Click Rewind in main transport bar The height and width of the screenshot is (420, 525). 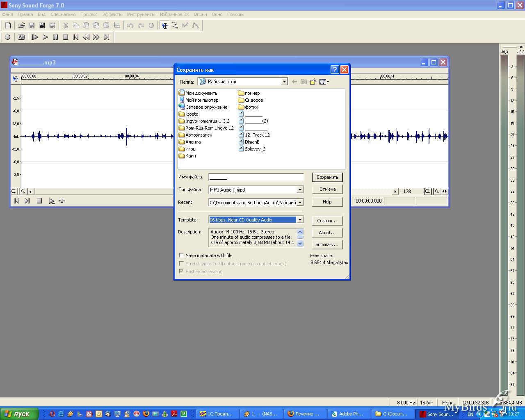(x=86, y=37)
